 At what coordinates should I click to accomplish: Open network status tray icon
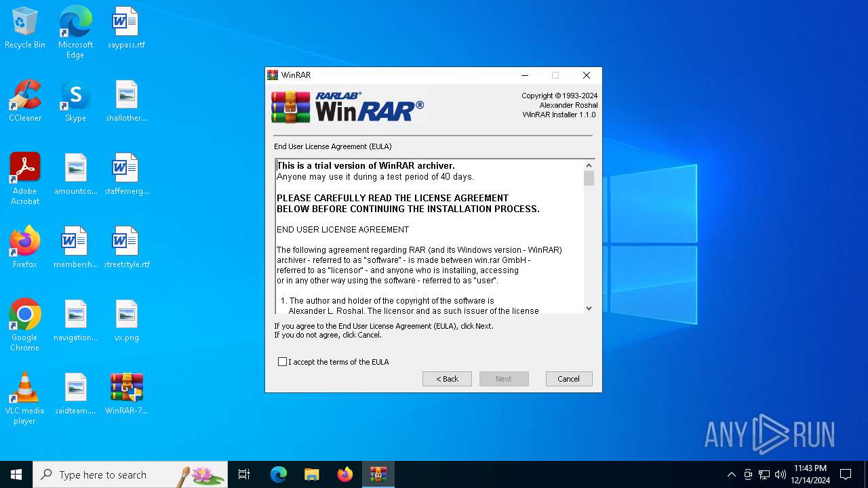[x=764, y=474]
